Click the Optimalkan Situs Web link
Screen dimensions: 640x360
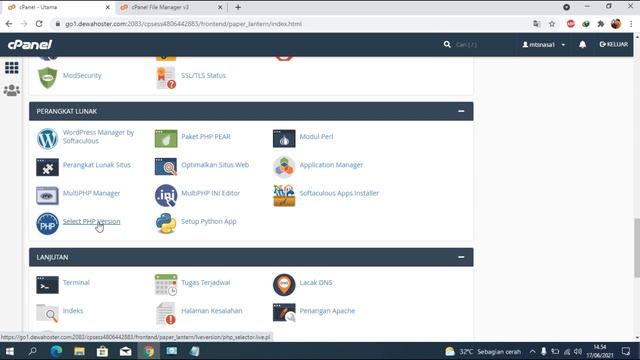pos(215,165)
